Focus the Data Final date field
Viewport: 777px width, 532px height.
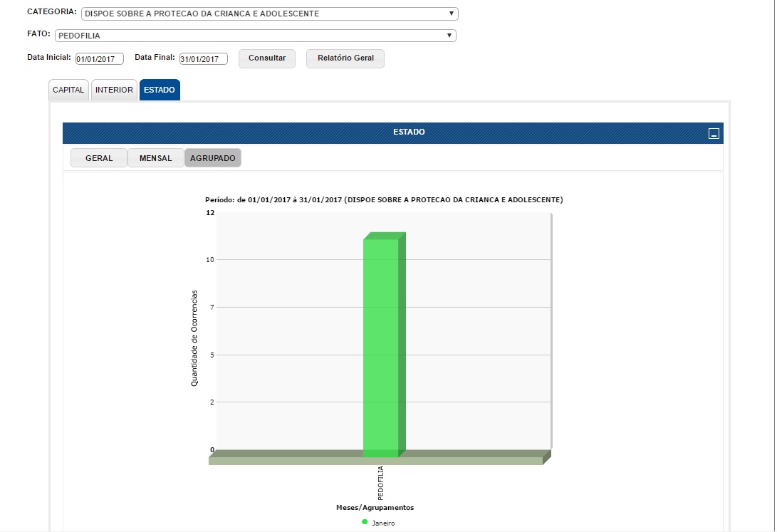[x=203, y=59]
